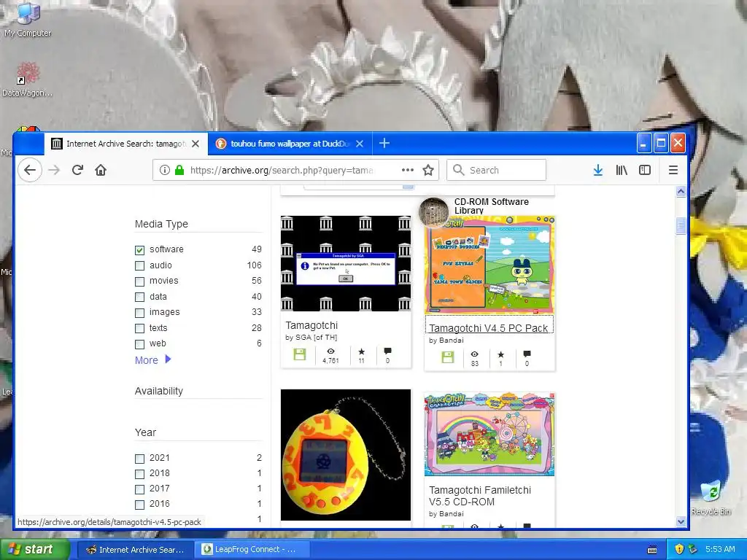Screen dimensions: 747x560
Task: Tick the 2016 year checkbox
Action: point(139,505)
